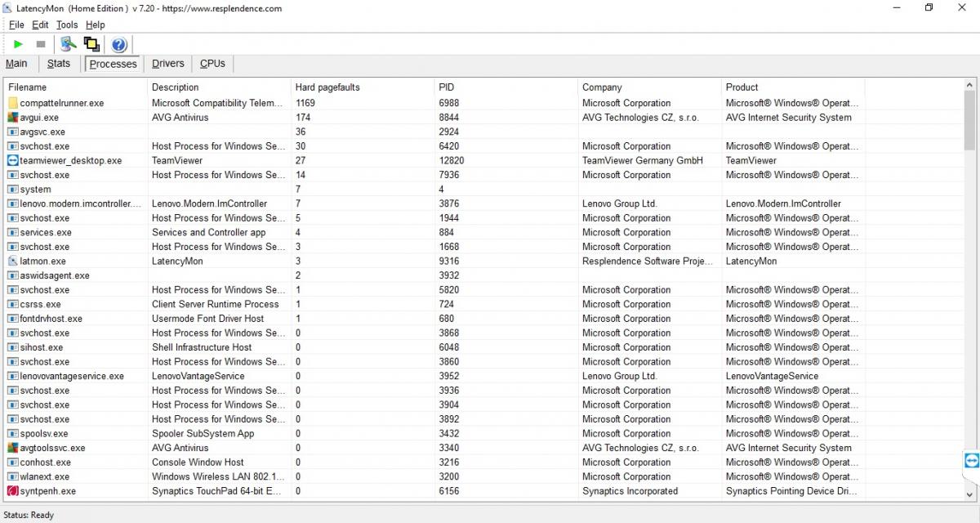Image resolution: width=980 pixels, height=523 pixels.
Task: Switch to the Stats tab
Action: 59,63
